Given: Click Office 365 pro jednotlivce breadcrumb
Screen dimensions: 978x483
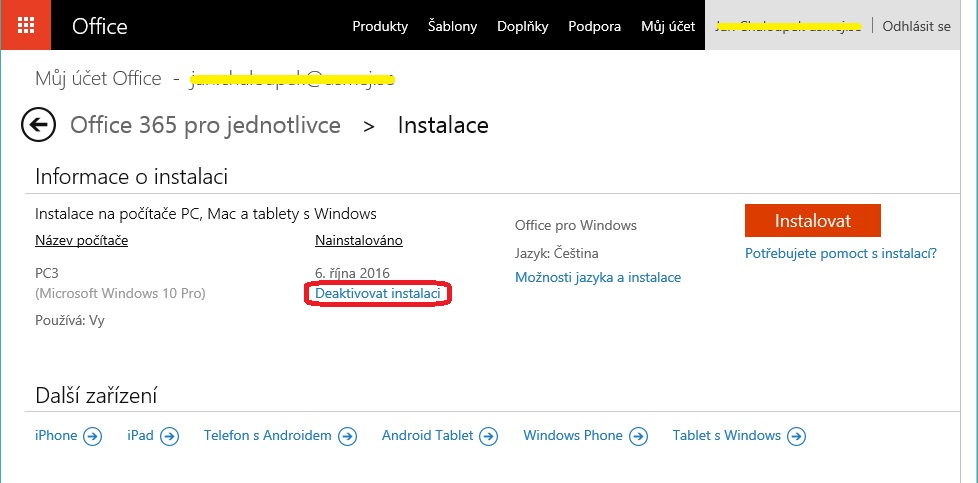Looking at the screenshot, I should [x=205, y=125].
